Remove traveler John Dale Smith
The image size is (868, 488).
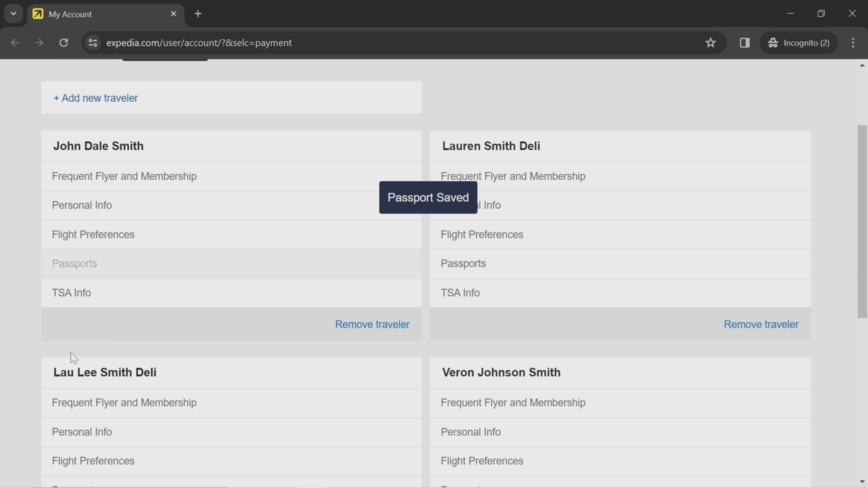[x=373, y=324]
